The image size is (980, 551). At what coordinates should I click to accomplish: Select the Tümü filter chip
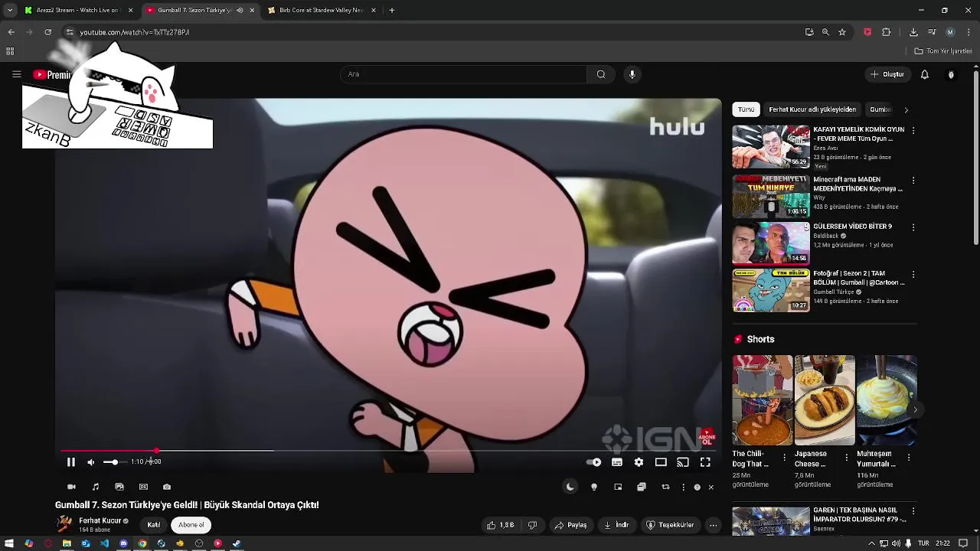click(746, 109)
